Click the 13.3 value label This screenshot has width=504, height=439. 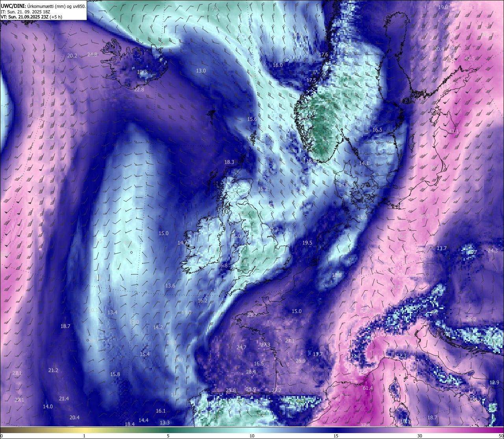165,422
